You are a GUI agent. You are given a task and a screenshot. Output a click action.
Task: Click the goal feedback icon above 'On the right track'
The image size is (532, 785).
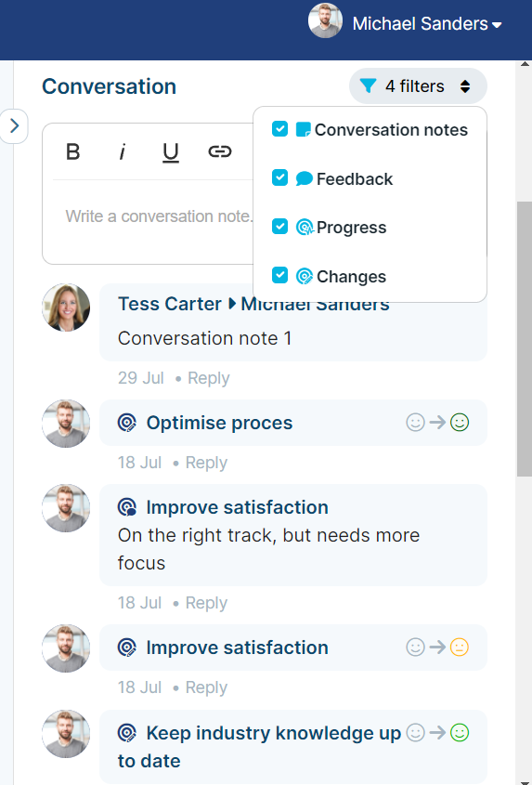point(127,507)
